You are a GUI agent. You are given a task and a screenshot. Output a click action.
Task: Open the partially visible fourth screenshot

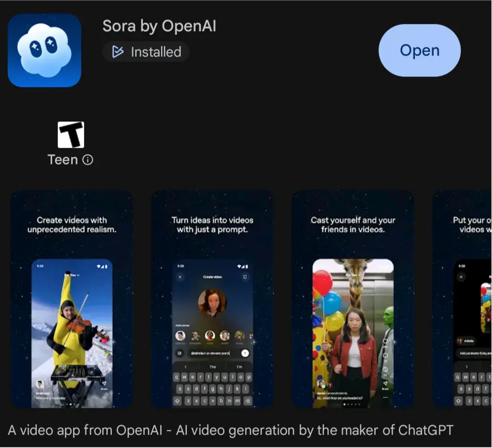tap(462, 299)
